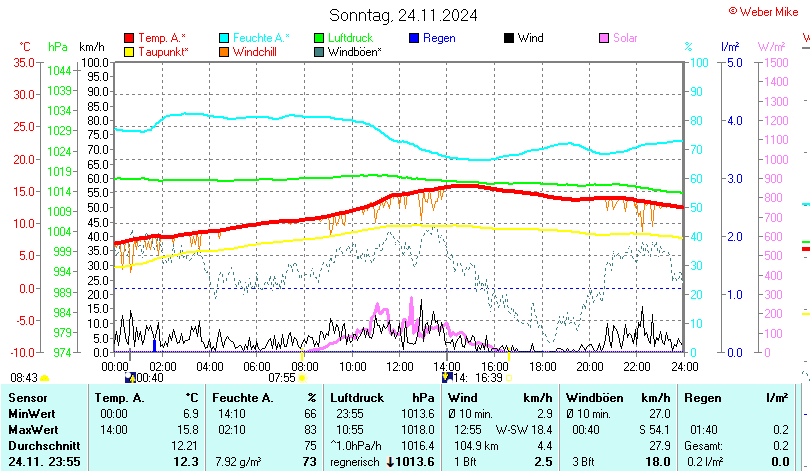Image resolution: width=810 pixels, height=471 pixels.
Task: Click the current temperature value 12.3
Action: (186, 462)
